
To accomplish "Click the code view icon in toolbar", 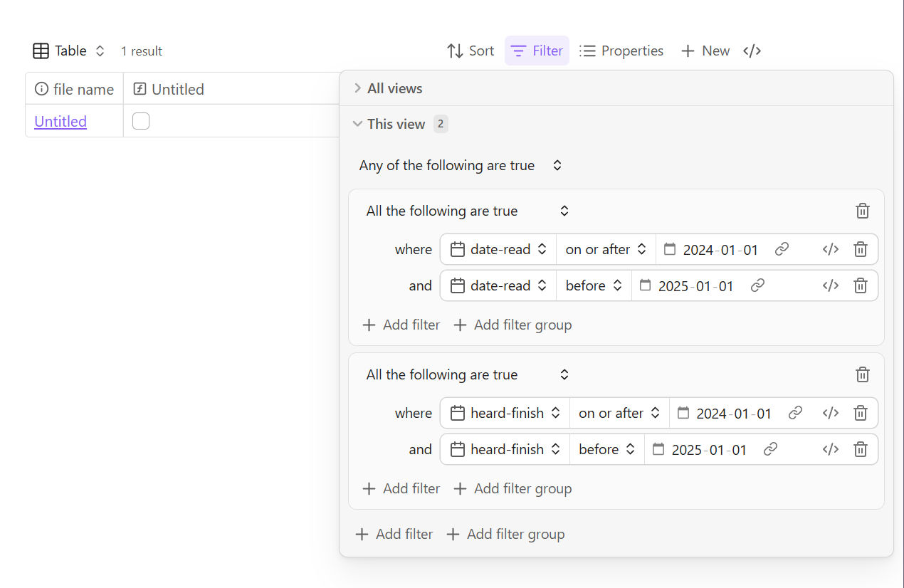I will pyautogui.click(x=752, y=51).
